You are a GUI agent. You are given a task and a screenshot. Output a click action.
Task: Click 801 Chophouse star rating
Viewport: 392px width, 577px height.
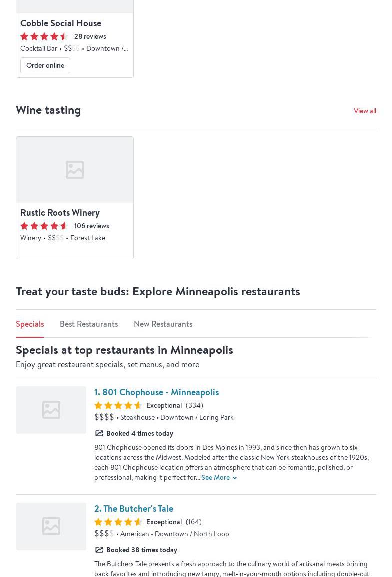coord(118,405)
